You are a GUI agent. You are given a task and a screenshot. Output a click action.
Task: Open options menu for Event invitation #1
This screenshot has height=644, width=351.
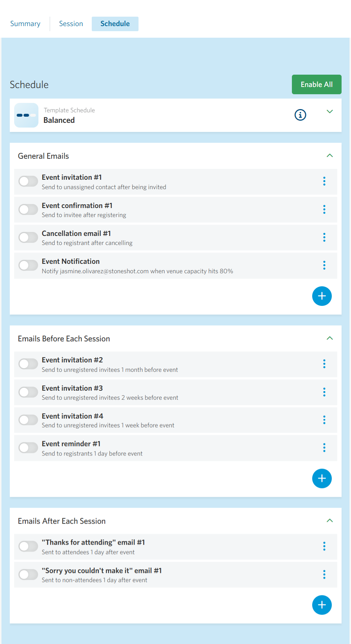[x=324, y=181]
